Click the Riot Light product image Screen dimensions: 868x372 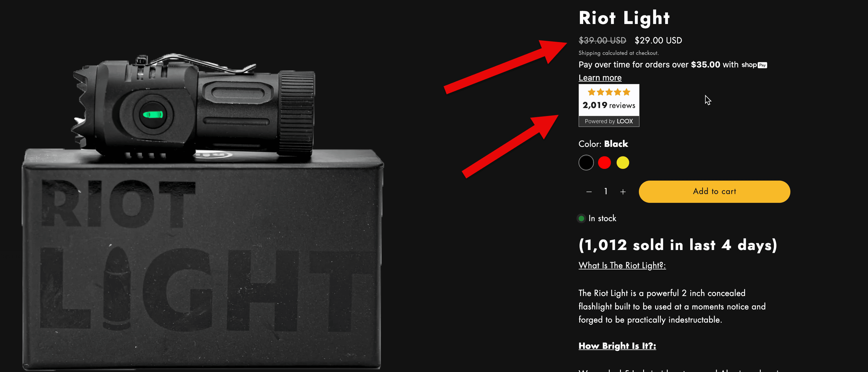click(x=202, y=209)
